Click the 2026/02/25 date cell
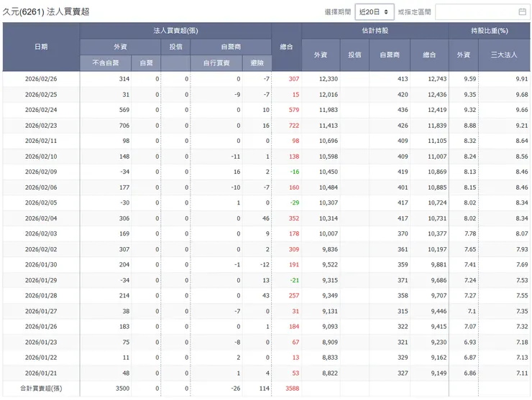This screenshot has height=400, width=532. click(41, 95)
